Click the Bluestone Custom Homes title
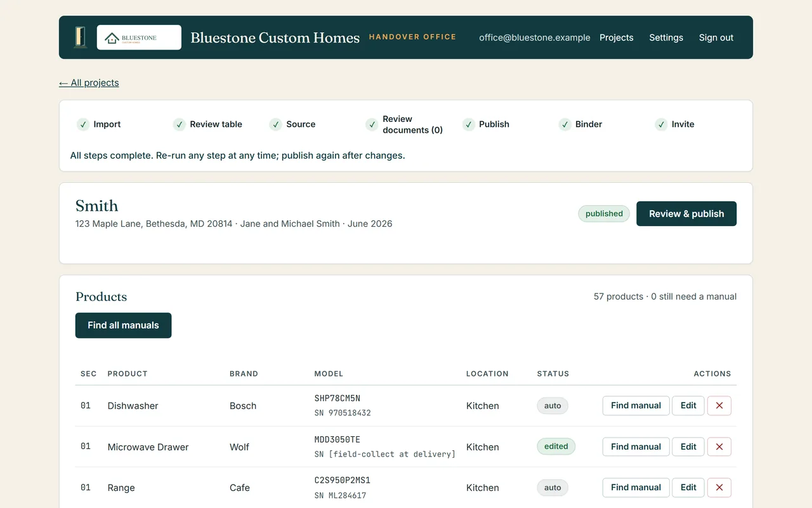 coord(275,37)
